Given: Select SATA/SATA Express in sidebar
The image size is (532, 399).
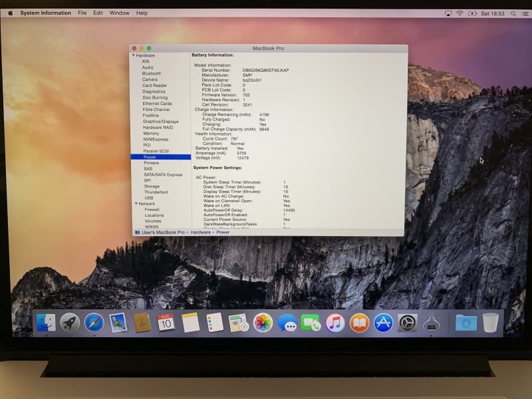Looking at the screenshot, I should [x=163, y=175].
